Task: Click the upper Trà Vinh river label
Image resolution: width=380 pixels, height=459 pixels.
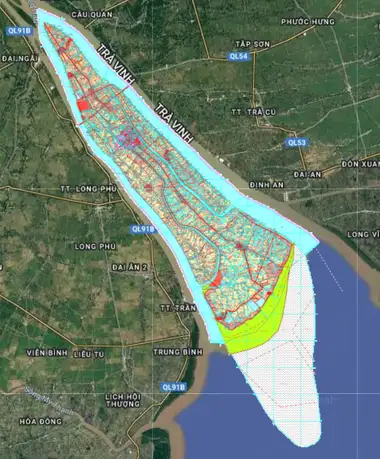Action: pyautogui.click(x=116, y=64)
